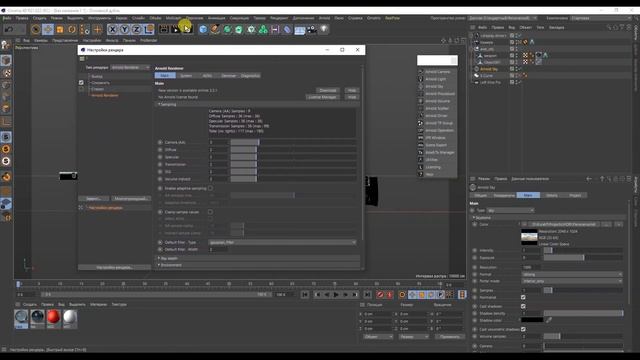
Task: Toggle the Y axis lock
Action: (x=124, y=29)
